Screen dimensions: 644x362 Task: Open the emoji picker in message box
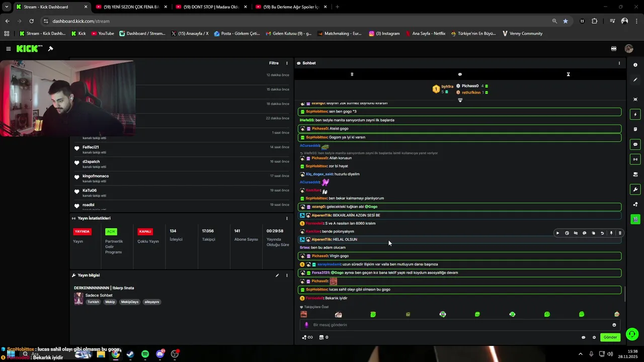[614, 325]
